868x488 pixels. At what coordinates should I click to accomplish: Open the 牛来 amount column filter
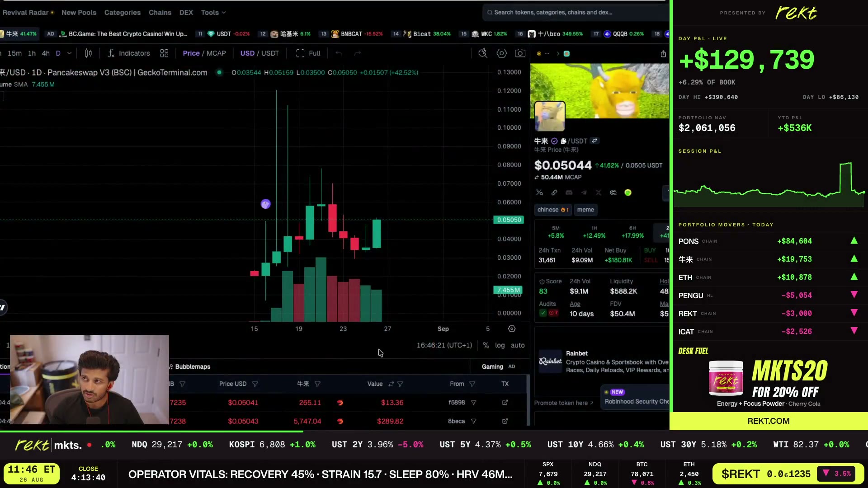(317, 384)
